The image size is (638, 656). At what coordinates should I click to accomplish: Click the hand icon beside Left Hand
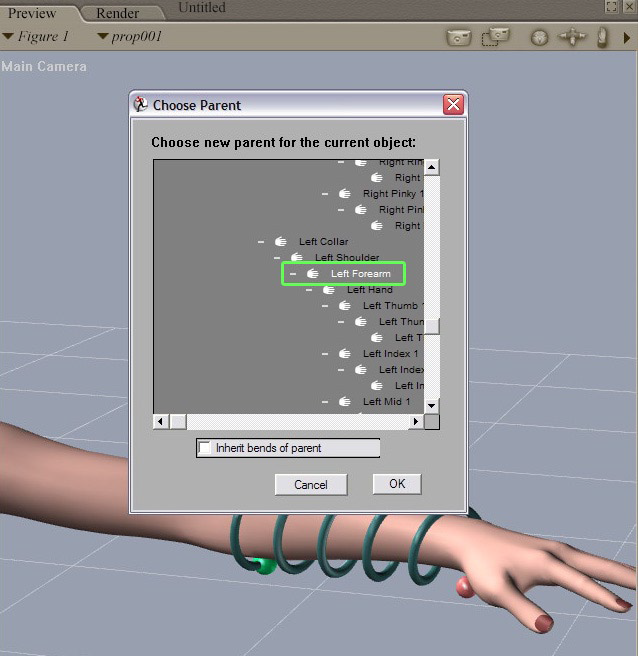point(329,290)
